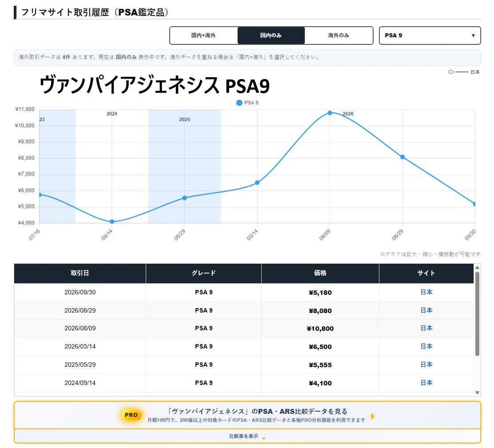The height and width of the screenshot is (448, 494).
Task: Click table scrollbar down arrow
Action: 477,392
